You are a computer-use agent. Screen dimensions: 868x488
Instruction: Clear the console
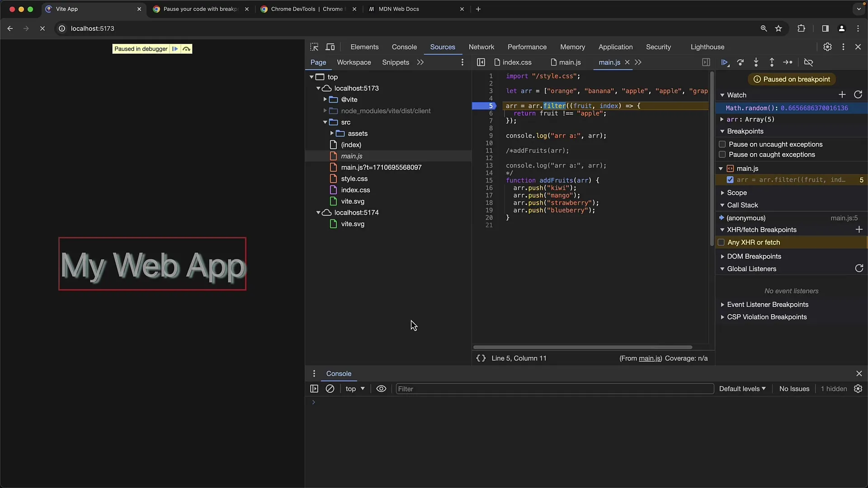(x=330, y=389)
